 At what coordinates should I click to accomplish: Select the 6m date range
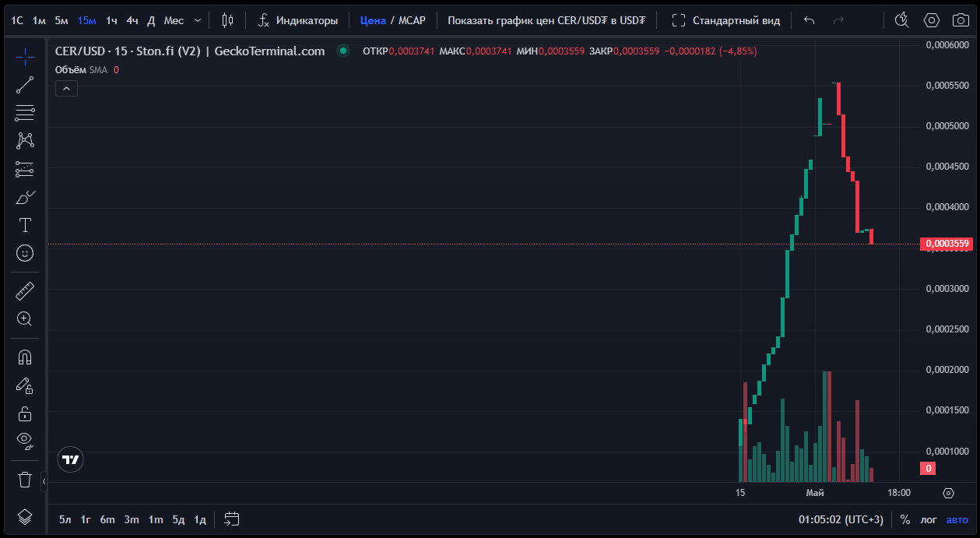pos(107,519)
